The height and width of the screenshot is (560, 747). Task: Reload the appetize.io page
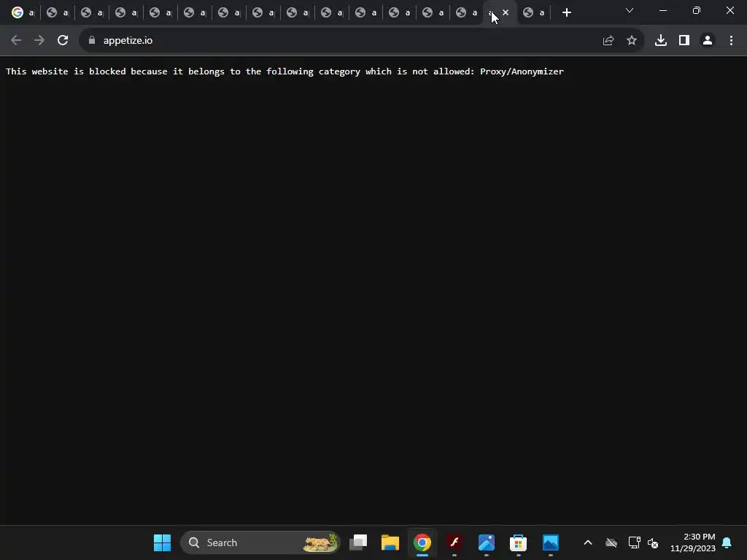click(63, 41)
